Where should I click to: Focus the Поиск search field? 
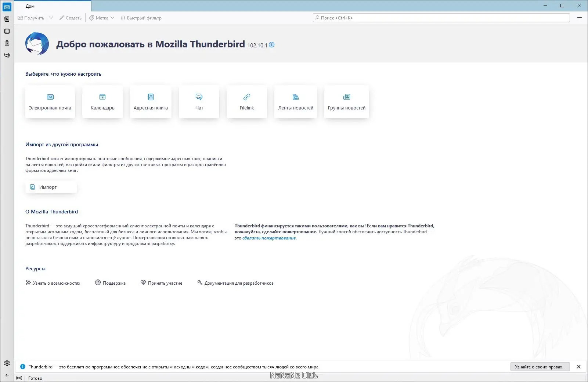click(x=441, y=18)
